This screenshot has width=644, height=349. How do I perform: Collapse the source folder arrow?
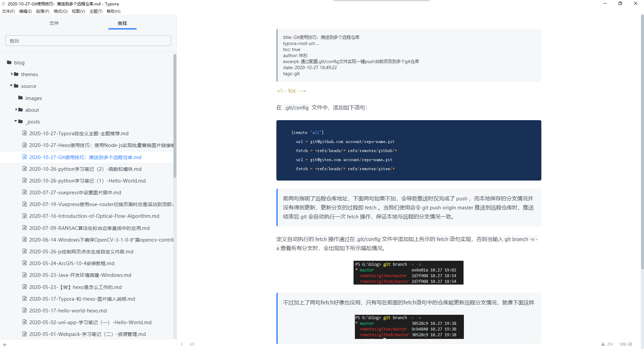click(11, 86)
